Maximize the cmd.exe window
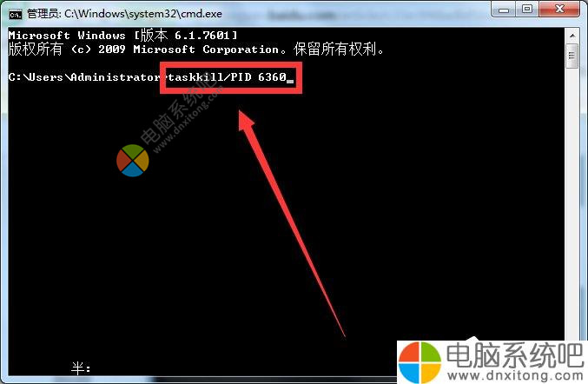588x384 pixels. pyautogui.click(x=527, y=9)
